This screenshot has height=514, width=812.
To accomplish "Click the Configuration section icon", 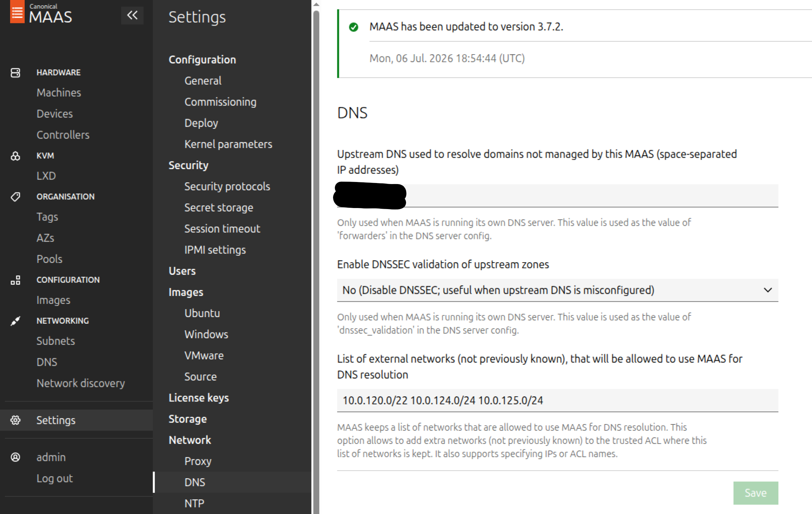I will tap(15, 280).
